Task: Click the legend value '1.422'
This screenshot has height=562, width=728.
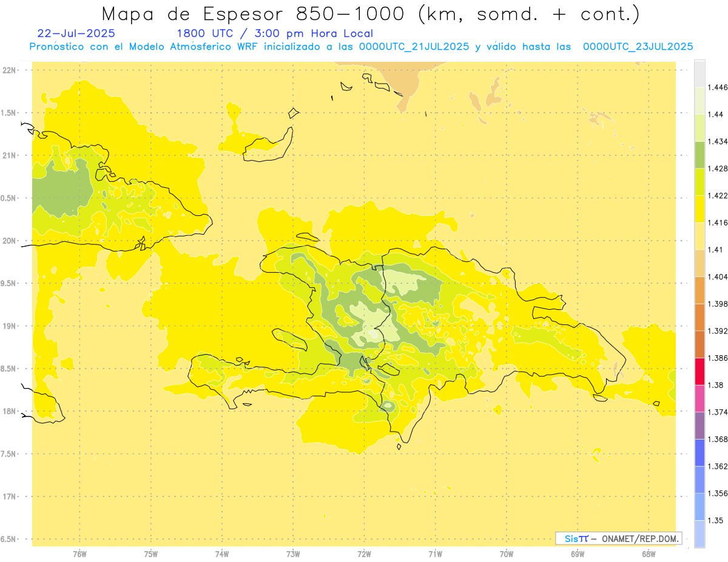Action: 717,196
